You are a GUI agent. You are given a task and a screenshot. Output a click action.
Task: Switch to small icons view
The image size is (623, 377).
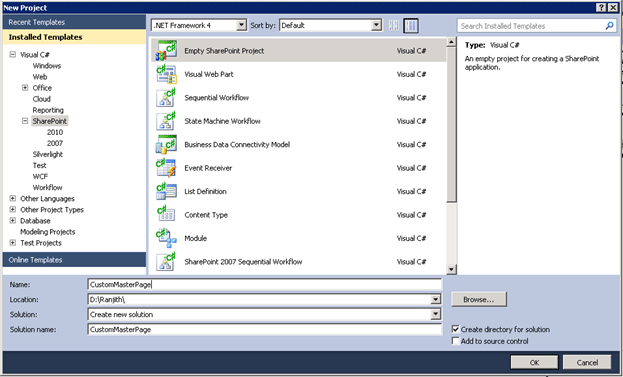coord(393,25)
